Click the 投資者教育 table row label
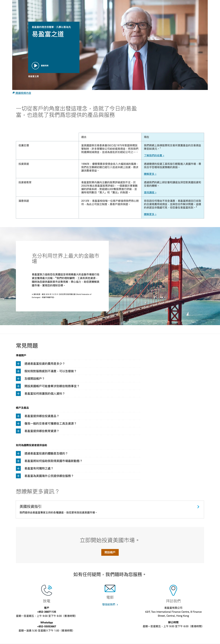Image resolution: width=220 pixels, height=644 pixels. click(25, 182)
